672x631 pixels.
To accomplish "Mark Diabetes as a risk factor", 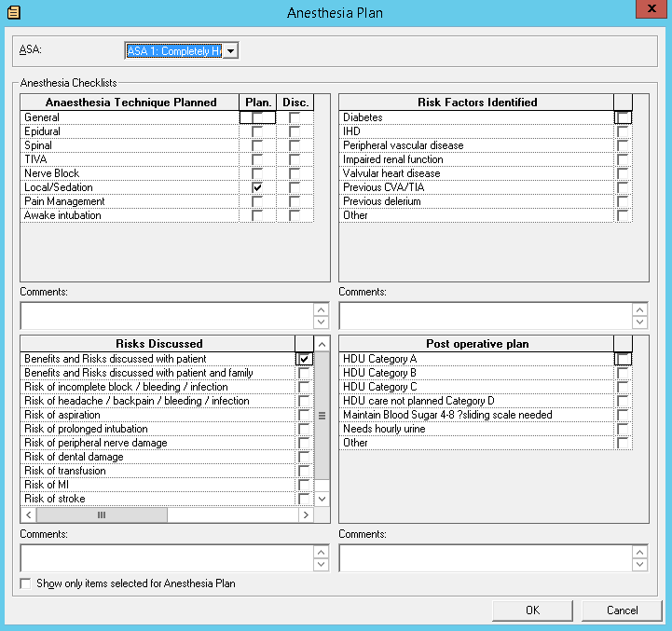I will coord(624,117).
